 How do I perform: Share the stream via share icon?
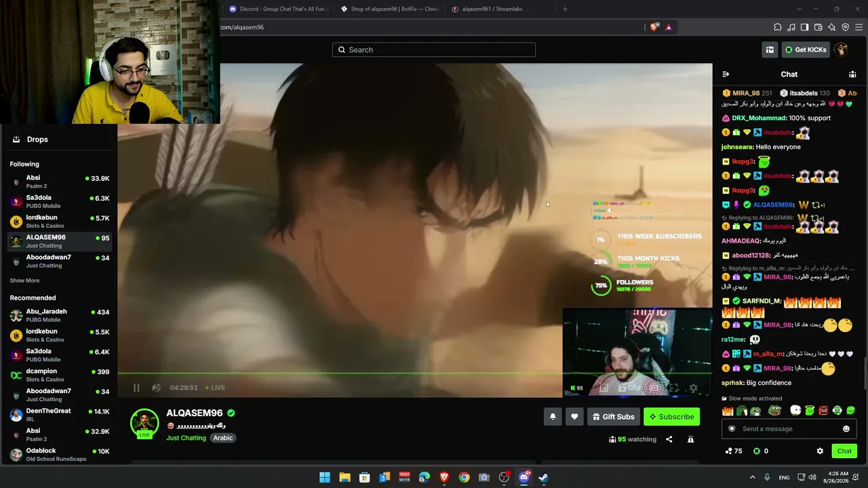669,439
